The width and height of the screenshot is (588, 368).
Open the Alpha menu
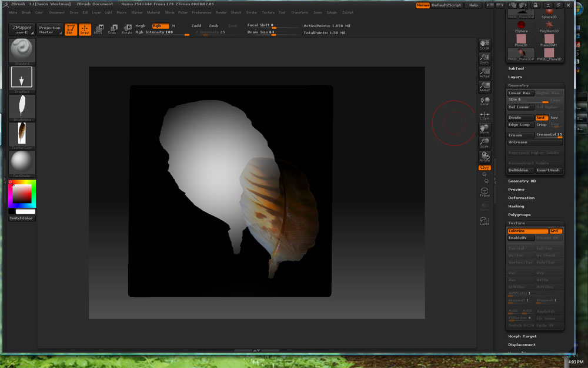pyautogui.click(x=13, y=12)
